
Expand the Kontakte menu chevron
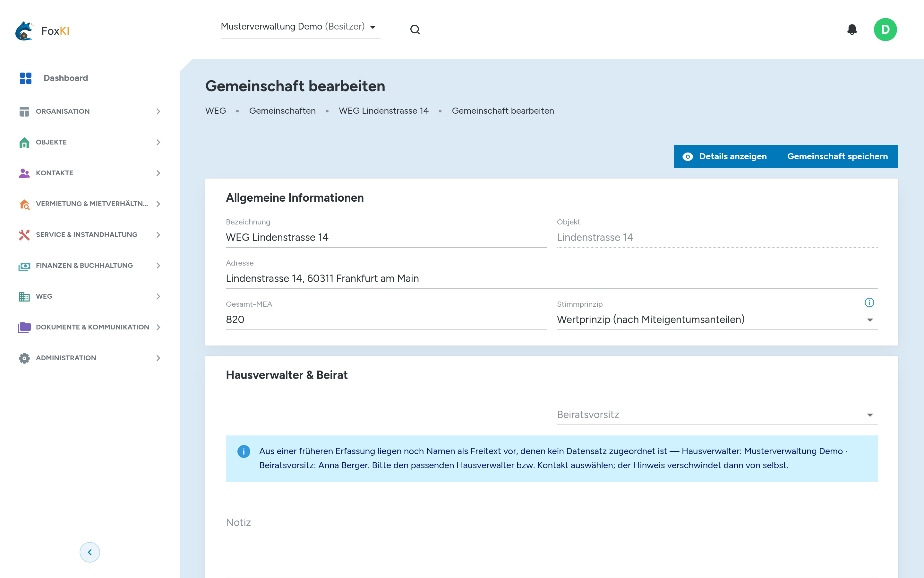(x=158, y=173)
